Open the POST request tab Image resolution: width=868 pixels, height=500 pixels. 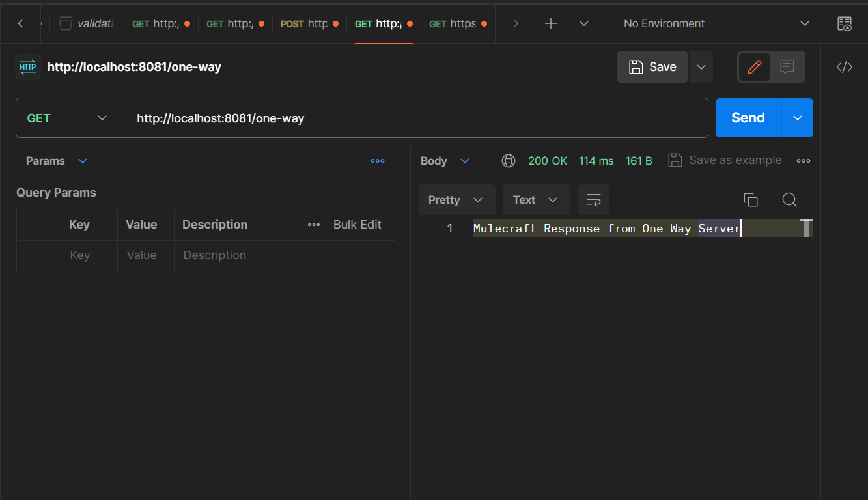tap(305, 24)
